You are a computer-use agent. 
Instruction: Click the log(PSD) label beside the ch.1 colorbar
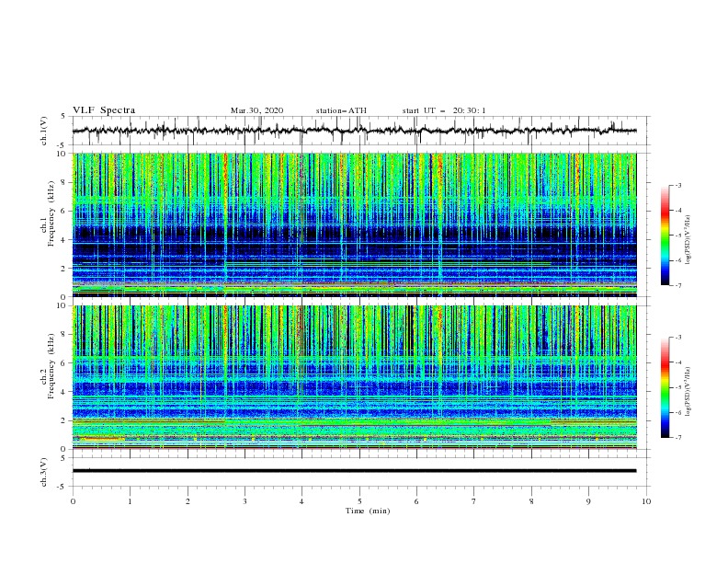[x=688, y=240]
